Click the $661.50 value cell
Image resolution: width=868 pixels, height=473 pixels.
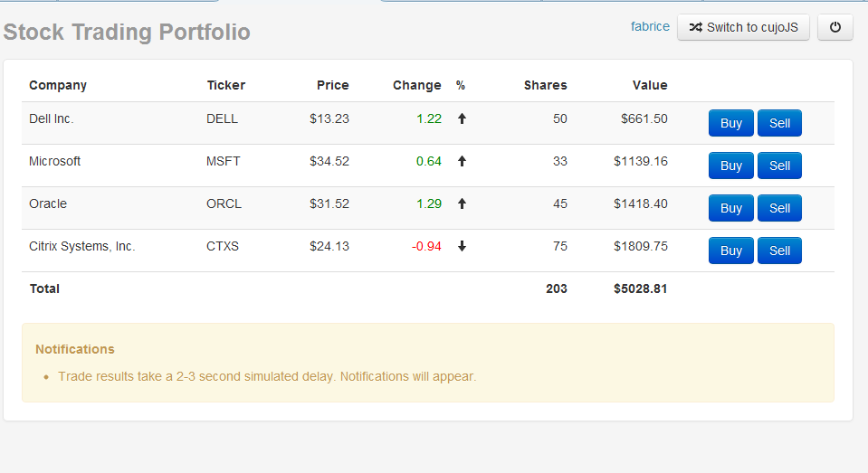point(644,118)
